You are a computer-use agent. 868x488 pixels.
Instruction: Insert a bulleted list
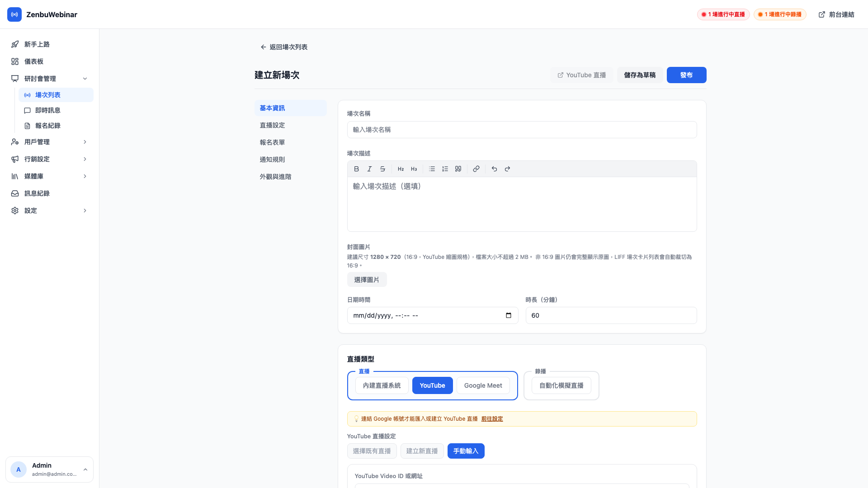point(432,169)
